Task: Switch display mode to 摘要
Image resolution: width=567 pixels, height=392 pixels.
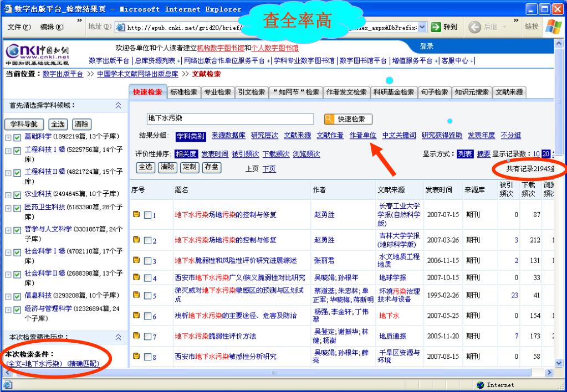Action: pos(483,154)
